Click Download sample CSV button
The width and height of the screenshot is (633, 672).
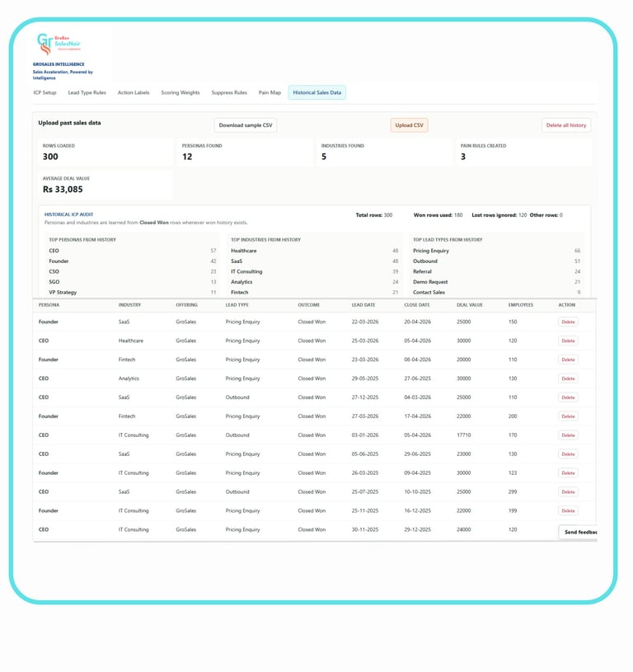click(246, 125)
